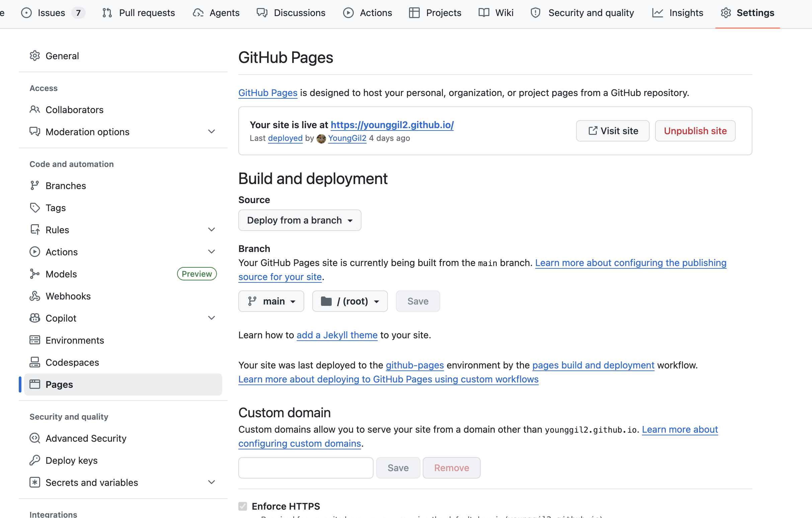This screenshot has height=518, width=812.
Task: Click the Agents cloud icon
Action: point(198,13)
